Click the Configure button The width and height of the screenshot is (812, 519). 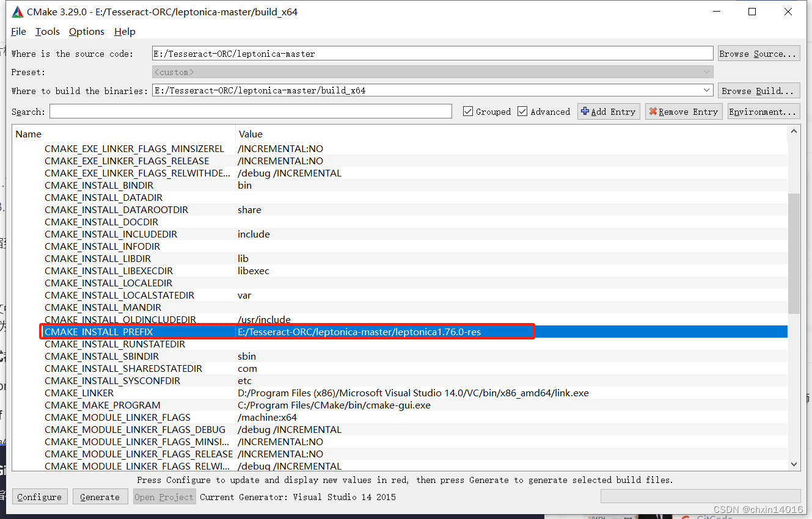coord(39,496)
